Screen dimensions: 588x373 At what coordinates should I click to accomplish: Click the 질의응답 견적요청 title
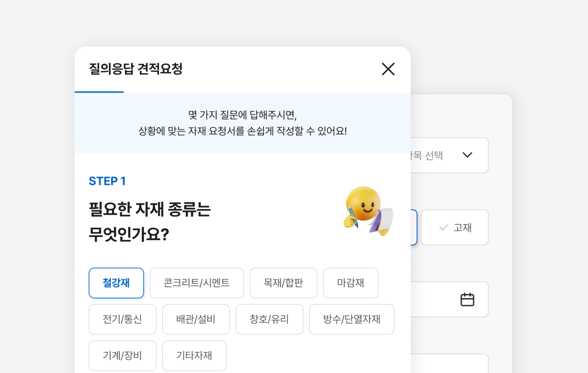(136, 69)
